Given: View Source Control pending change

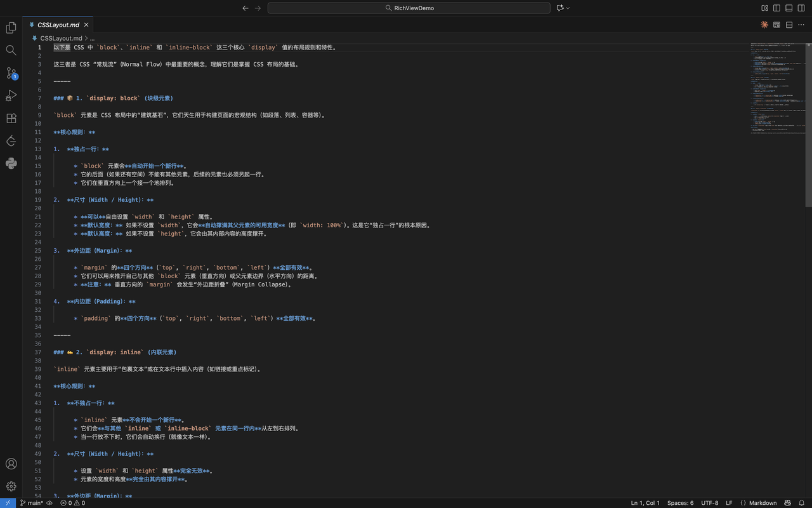Looking at the screenshot, I should coord(11,73).
